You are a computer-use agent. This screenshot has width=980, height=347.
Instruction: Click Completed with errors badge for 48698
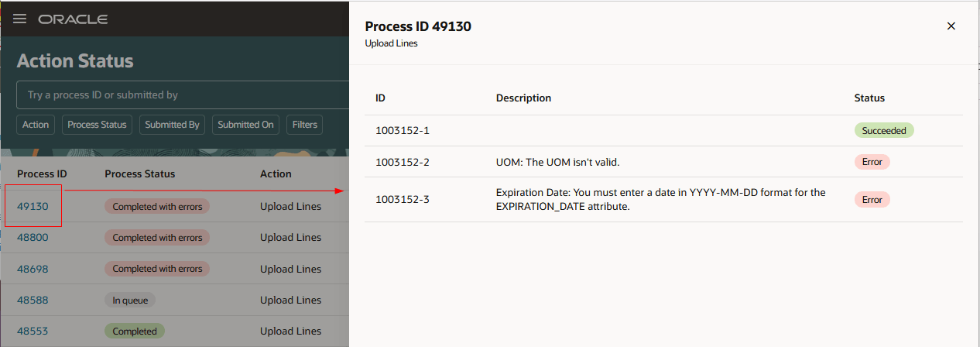[x=157, y=269]
